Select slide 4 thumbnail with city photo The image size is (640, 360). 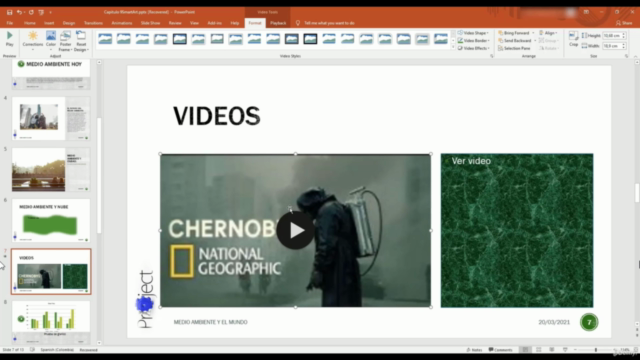[51, 118]
